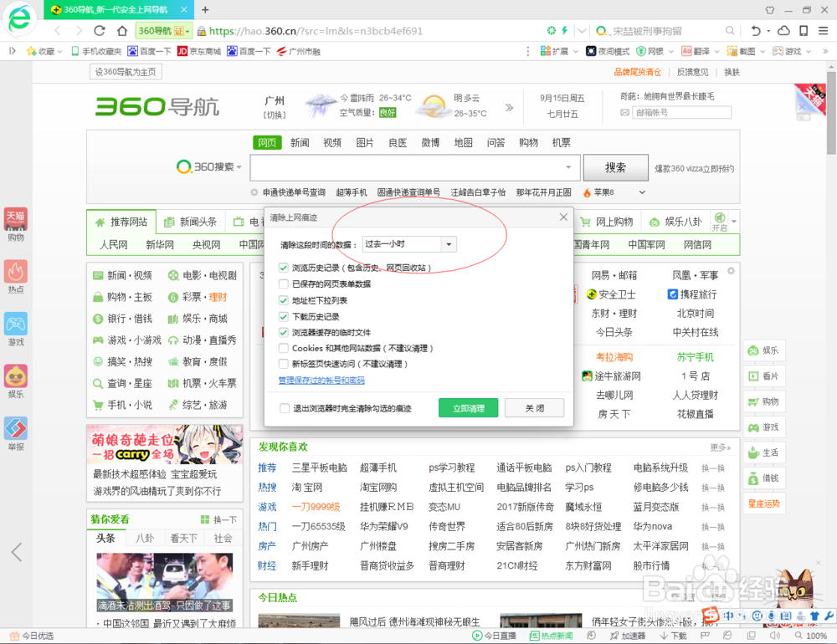837x644 pixels.
Task: Enable clearing traces on browser exit checkbox
Action: [285, 409]
